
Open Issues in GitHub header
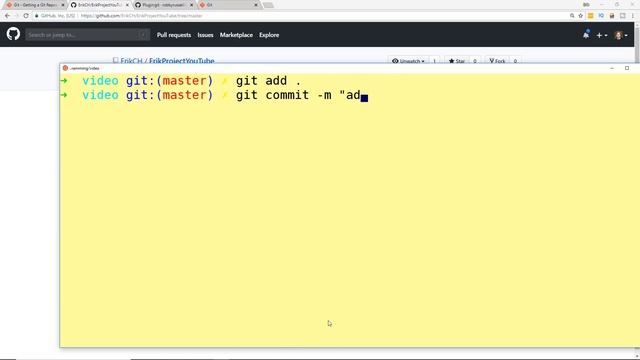click(205, 35)
